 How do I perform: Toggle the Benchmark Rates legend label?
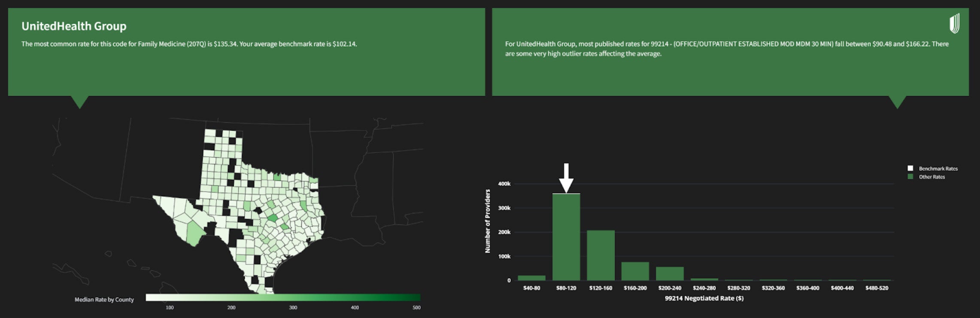pos(938,169)
